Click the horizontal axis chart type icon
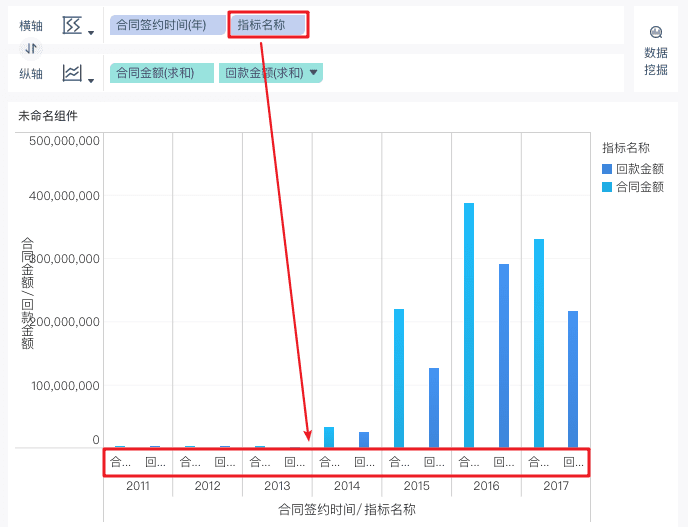 pyautogui.click(x=72, y=25)
